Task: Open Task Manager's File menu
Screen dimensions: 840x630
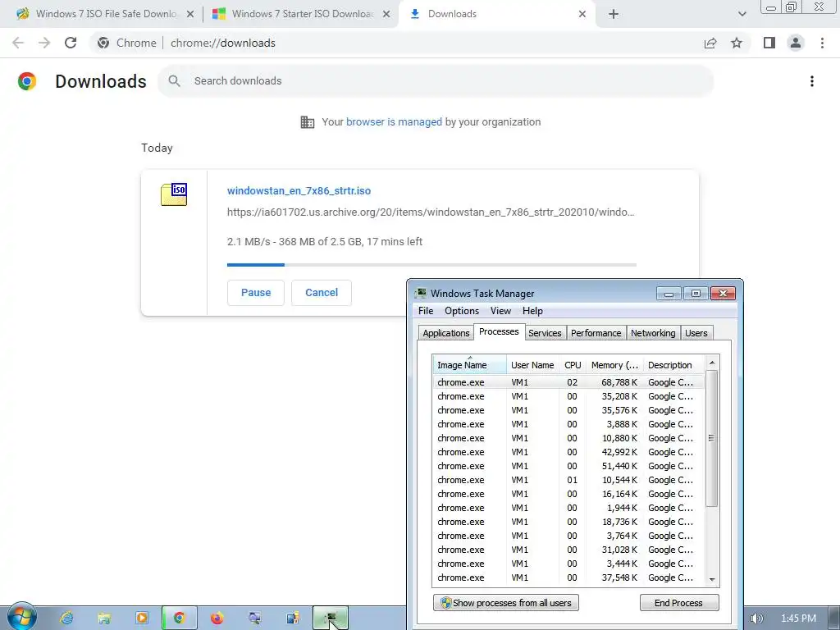Action: click(x=426, y=311)
